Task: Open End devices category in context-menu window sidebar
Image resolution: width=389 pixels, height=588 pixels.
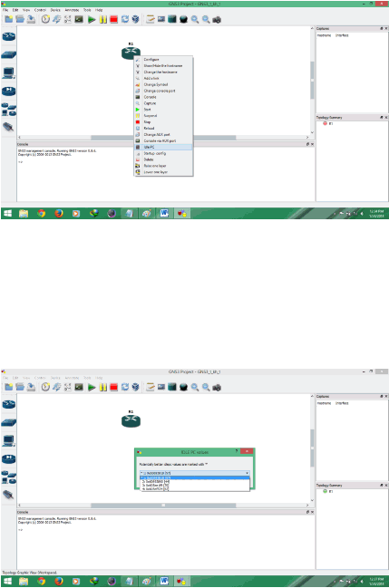Action: tap(9, 72)
